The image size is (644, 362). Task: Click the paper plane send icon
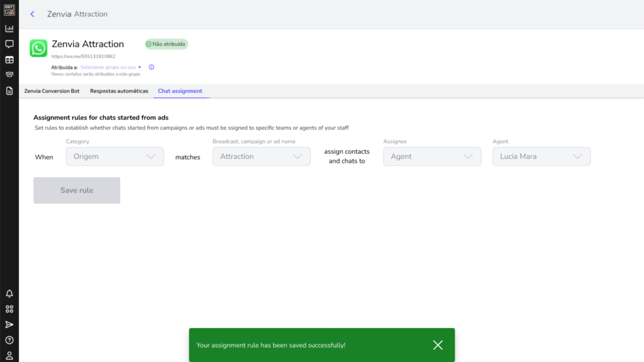pos(9,324)
